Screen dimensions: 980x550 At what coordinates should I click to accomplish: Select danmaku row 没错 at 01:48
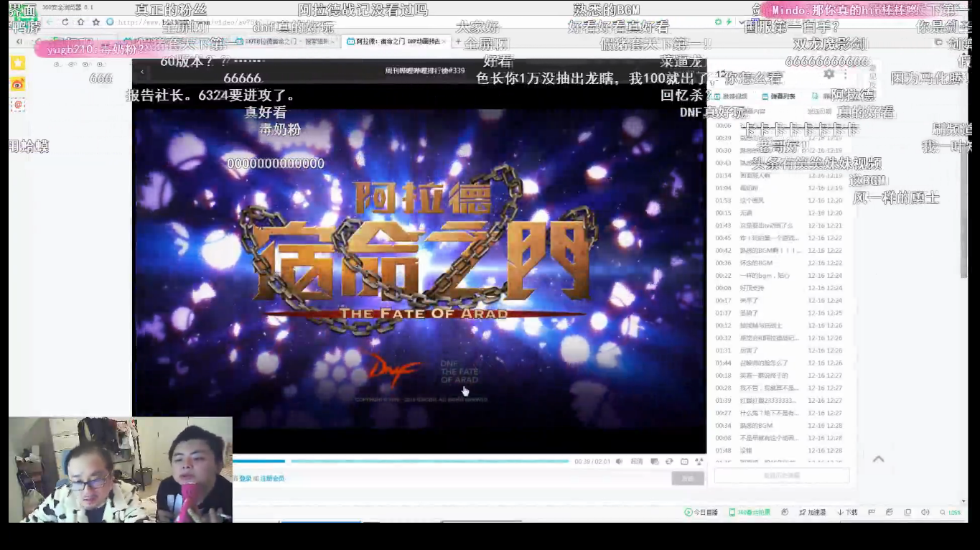[x=782, y=451]
